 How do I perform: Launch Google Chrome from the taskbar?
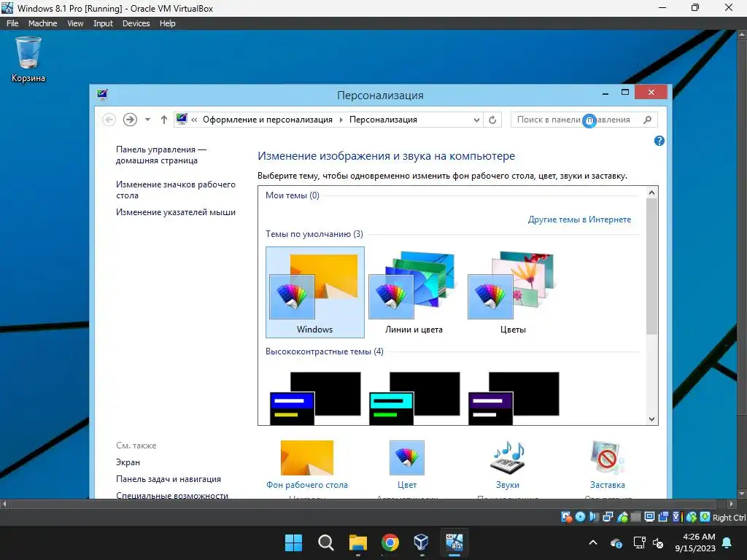coord(390,542)
